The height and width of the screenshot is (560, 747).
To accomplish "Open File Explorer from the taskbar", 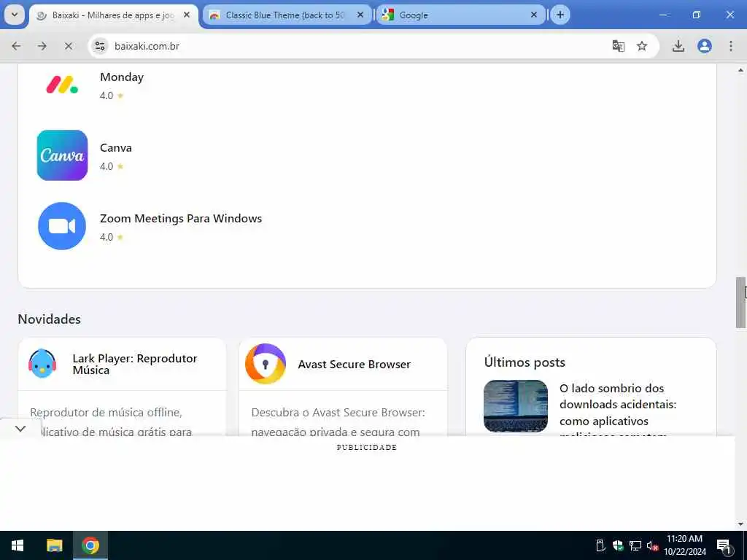I will pyautogui.click(x=54, y=545).
